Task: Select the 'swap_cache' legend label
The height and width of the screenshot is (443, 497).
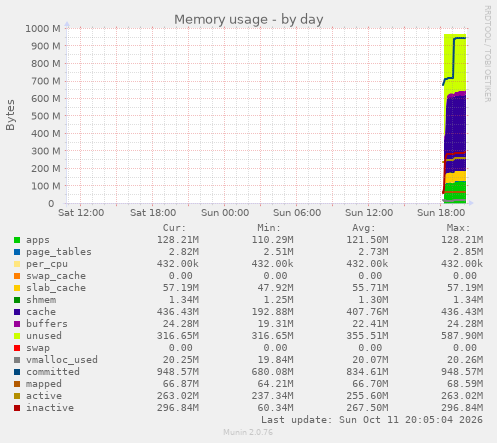Action: [56, 276]
